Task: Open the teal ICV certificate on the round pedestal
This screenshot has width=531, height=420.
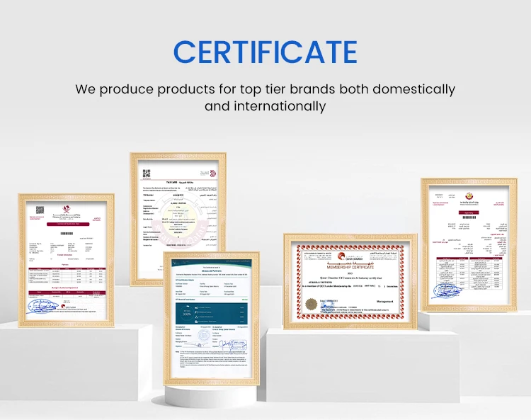Action: click(x=212, y=319)
